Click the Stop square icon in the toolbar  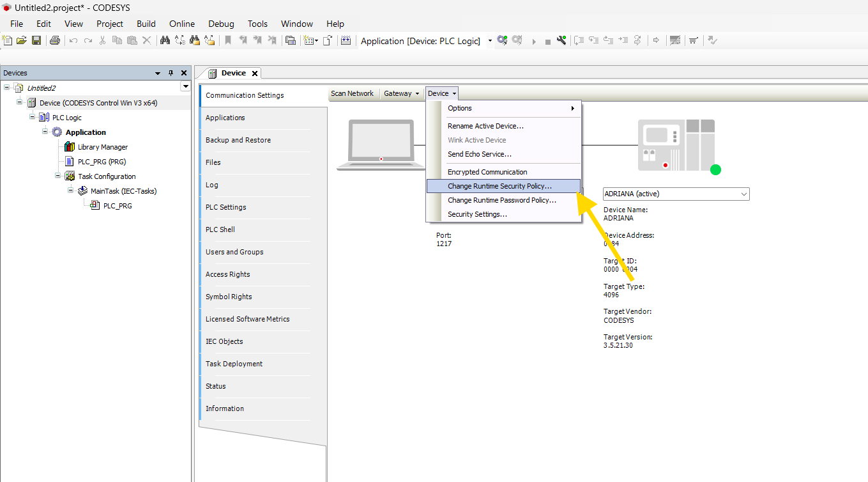[547, 42]
